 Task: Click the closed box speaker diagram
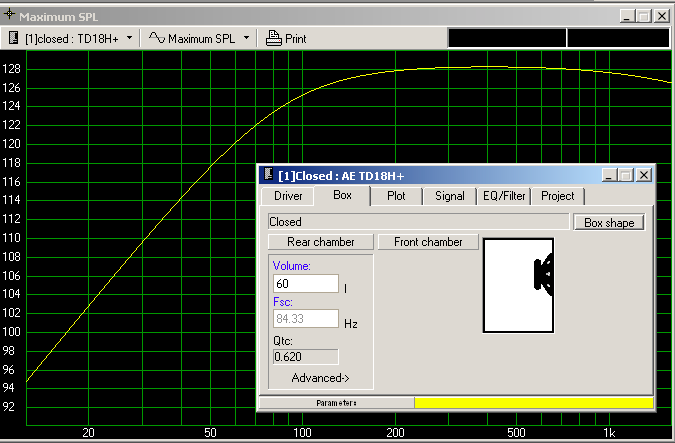tap(518, 285)
